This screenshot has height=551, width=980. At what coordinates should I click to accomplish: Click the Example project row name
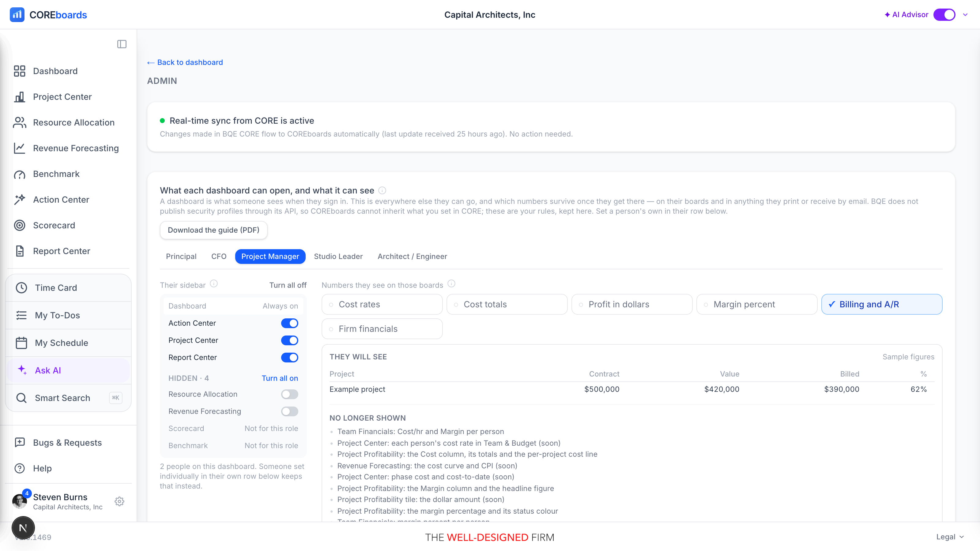[x=357, y=389]
